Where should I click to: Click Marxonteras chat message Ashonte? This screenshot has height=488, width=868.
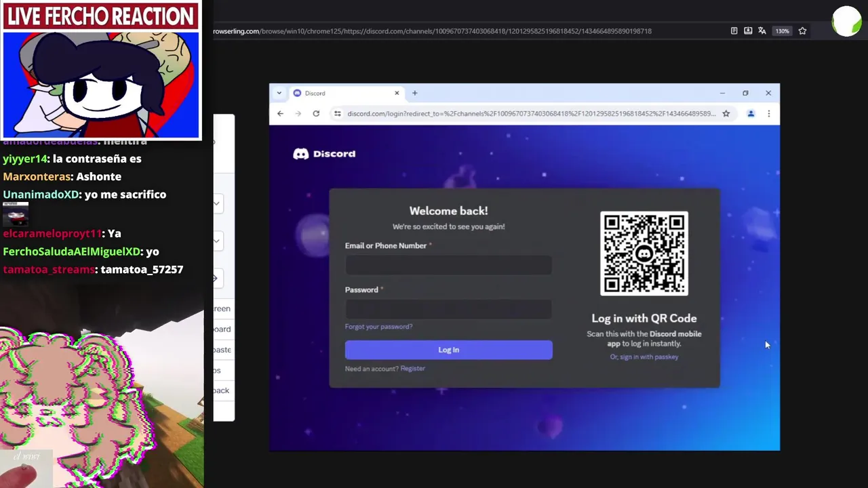point(62,176)
